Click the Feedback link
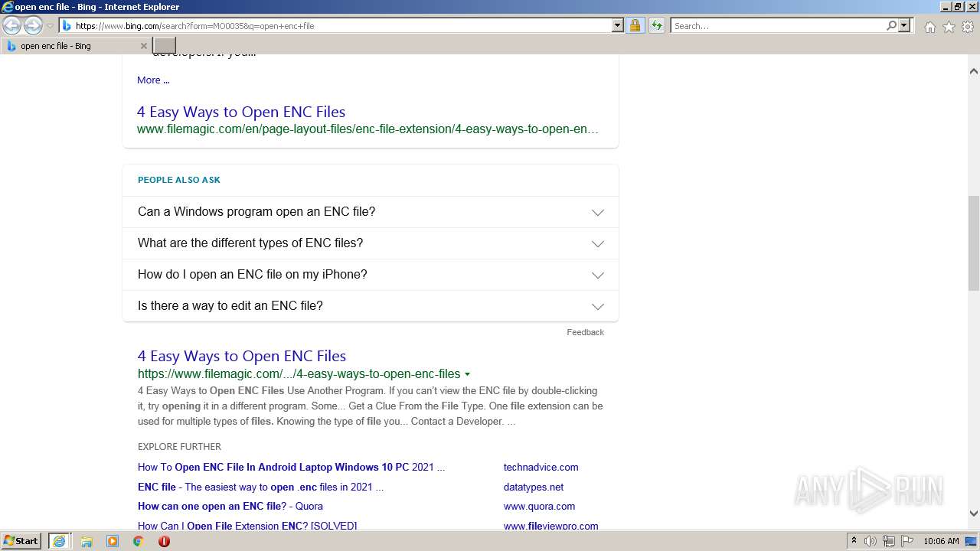This screenshot has height=551, width=980. coord(585,332)
